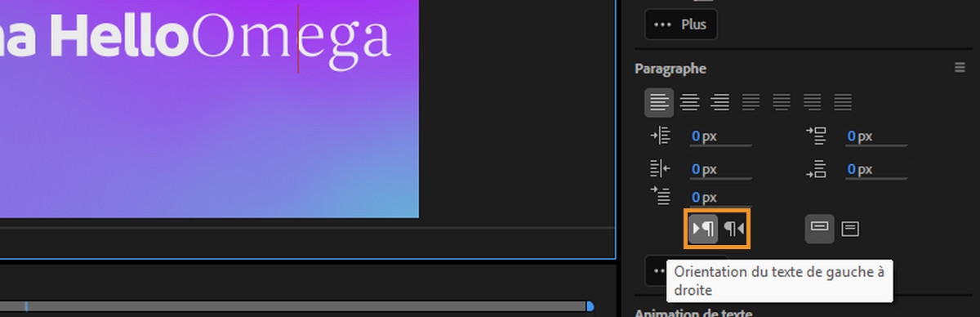Click the word Omega in the composition
The image size is (980, 317).
click(x=291, y=38)
